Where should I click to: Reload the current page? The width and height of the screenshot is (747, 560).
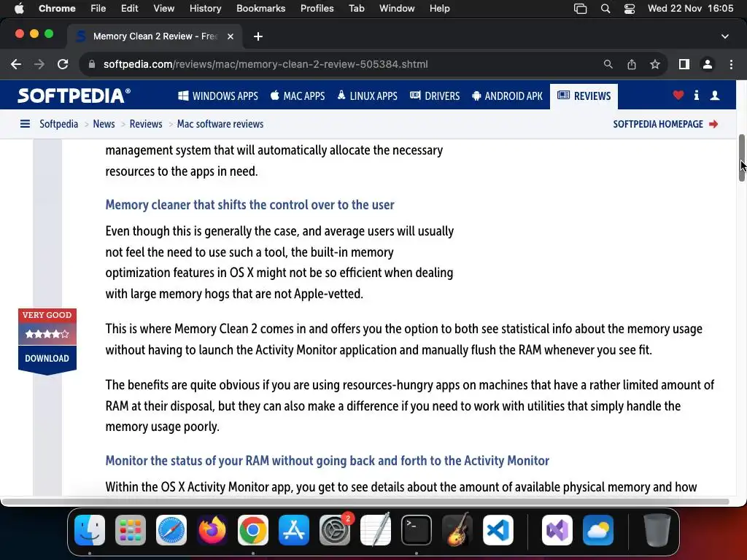(63, 64)
